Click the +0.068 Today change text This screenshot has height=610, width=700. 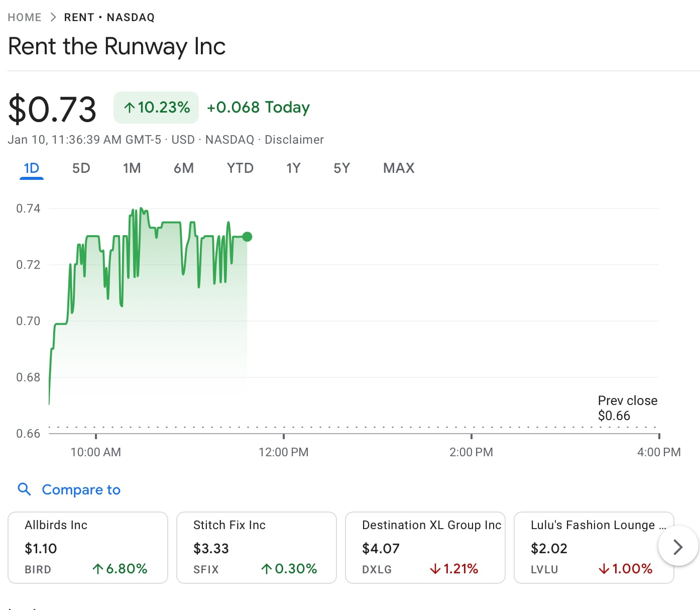(x=258, y=108)
